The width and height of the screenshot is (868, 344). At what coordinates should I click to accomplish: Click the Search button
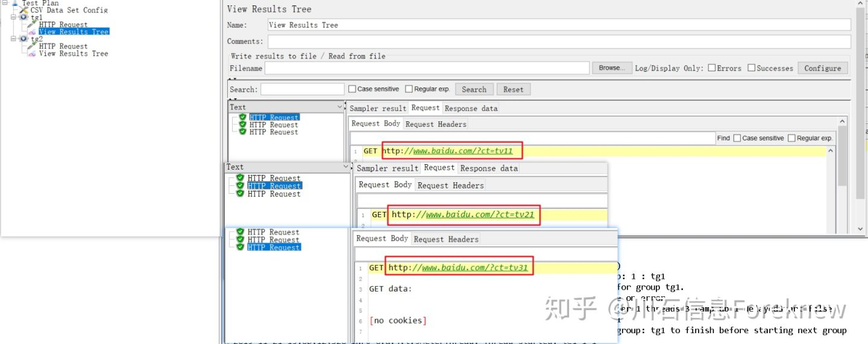click(474, 89)
